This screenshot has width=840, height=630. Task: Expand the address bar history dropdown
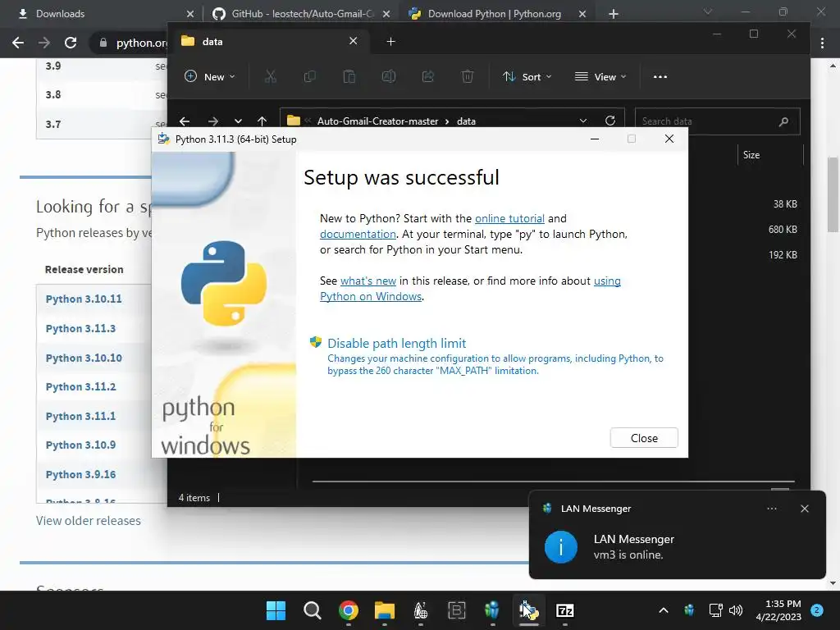point(583,121)
